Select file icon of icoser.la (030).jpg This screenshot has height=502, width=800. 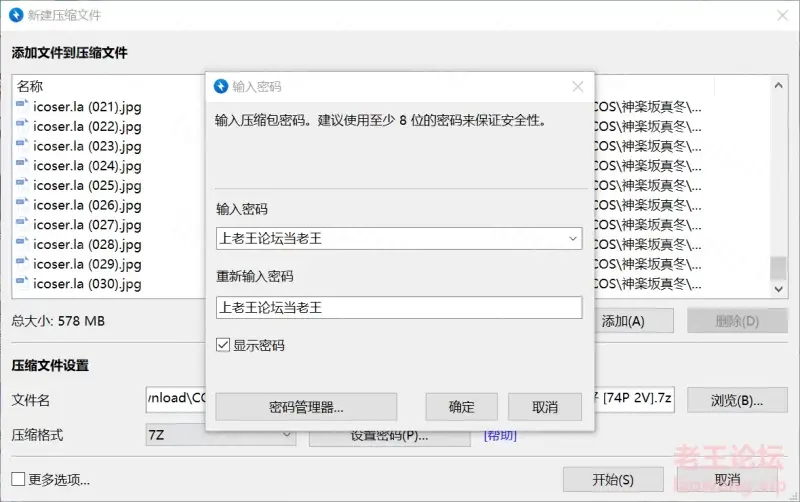coord(22,282)
